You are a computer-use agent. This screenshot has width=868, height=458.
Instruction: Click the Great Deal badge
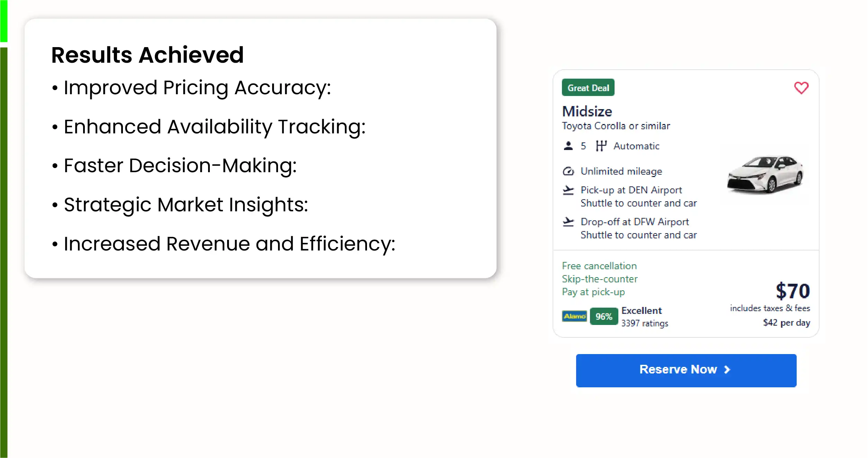[x=588, y=88]
